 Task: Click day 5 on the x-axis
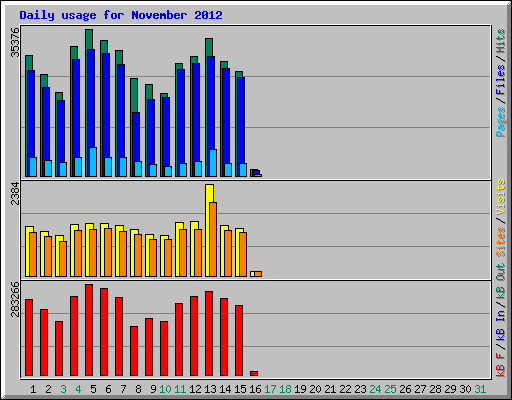point(93,389)
